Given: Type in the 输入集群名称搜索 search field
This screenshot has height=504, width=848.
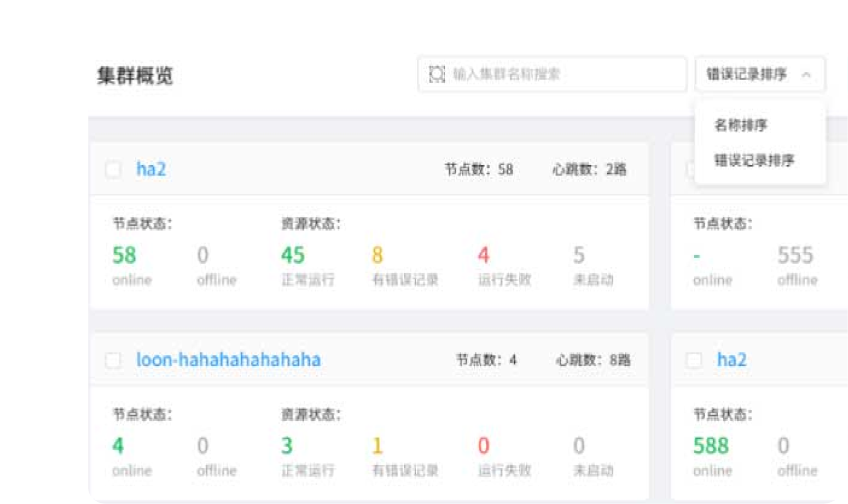Looking at the screenshot, I should tap(559, 74).
